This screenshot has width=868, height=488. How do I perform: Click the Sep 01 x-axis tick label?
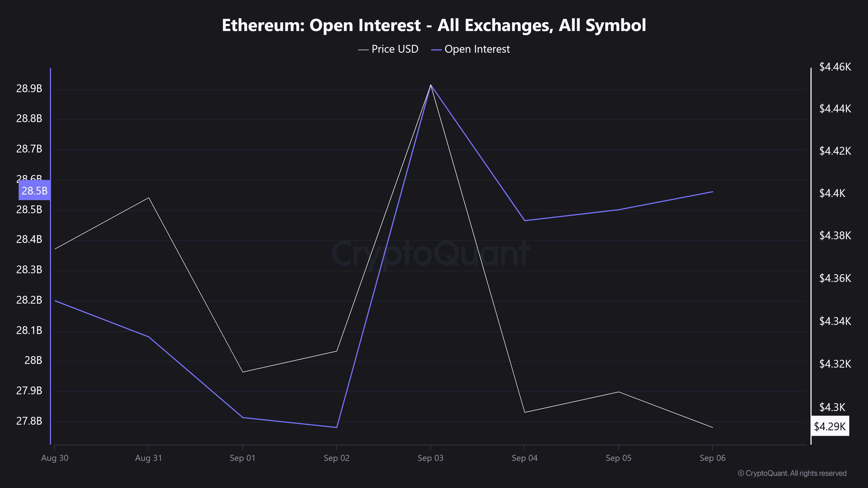point(242,458)
